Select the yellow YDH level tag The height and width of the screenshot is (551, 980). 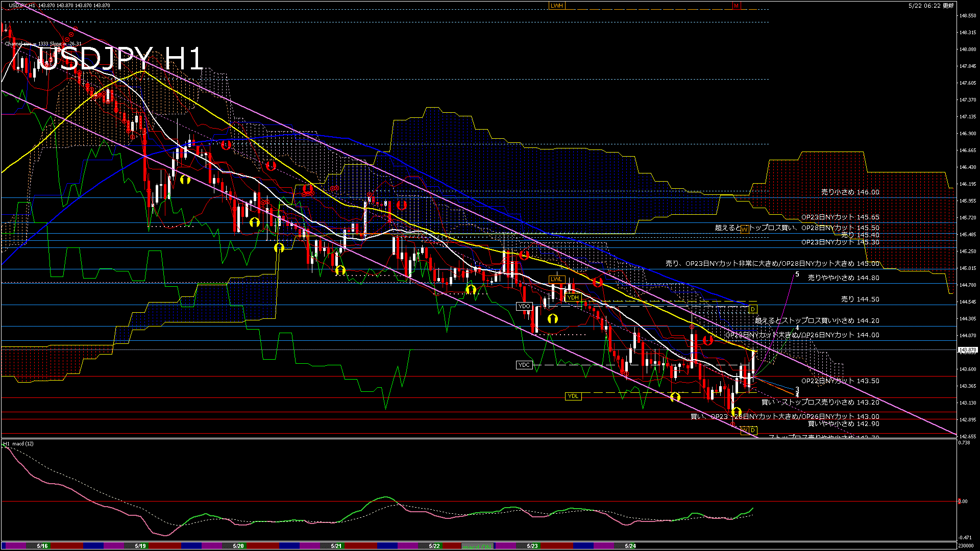[x=573, y=297]
